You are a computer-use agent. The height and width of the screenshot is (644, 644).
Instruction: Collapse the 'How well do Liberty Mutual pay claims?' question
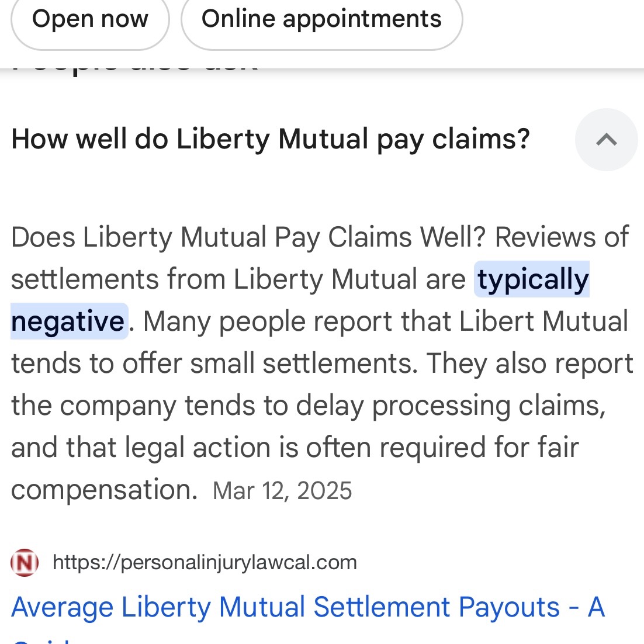[270, 140]
